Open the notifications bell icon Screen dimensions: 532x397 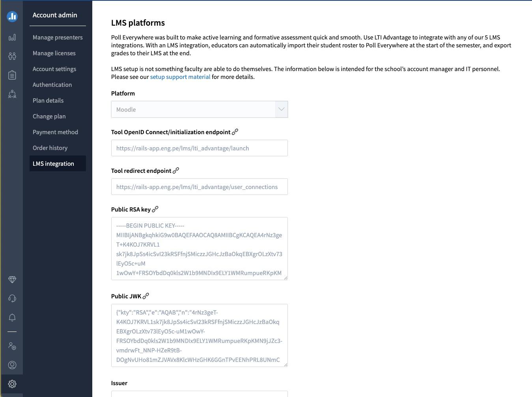(12, 317)
